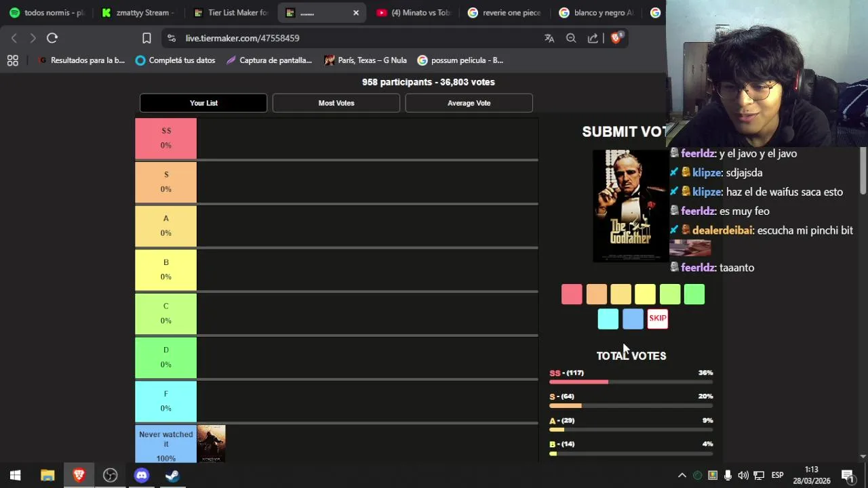Click the 'Never watched it' tier label
Image resolution: width=868 pixels, height=488 pixels.
coord(165,444)
